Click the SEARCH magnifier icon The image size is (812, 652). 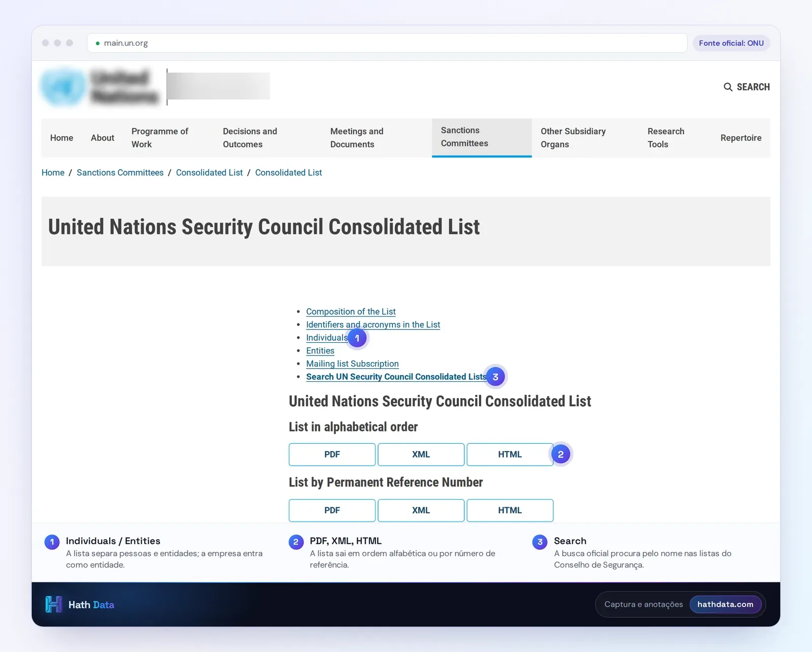click(x=728, y=87)
